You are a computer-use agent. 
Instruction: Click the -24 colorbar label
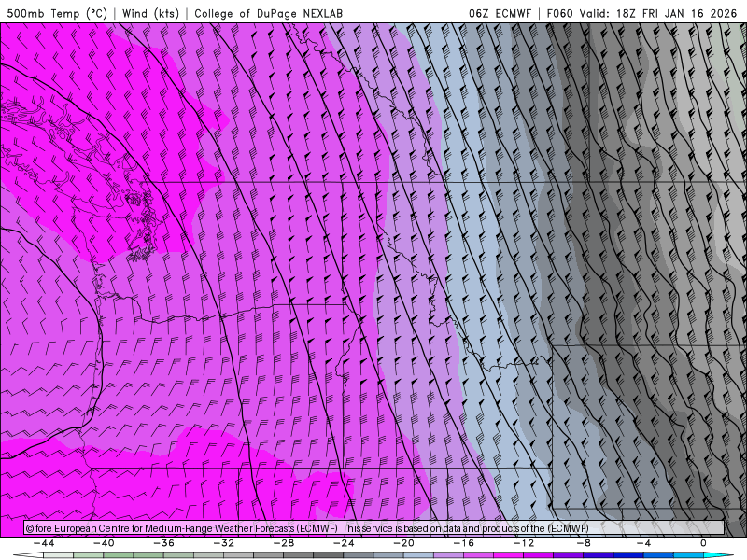344,543
